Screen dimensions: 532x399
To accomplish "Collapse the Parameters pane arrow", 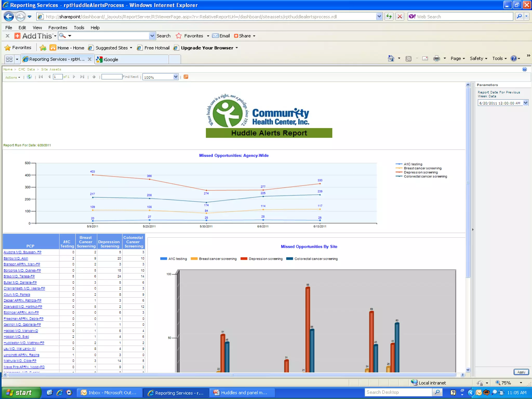I will (473, 230).
